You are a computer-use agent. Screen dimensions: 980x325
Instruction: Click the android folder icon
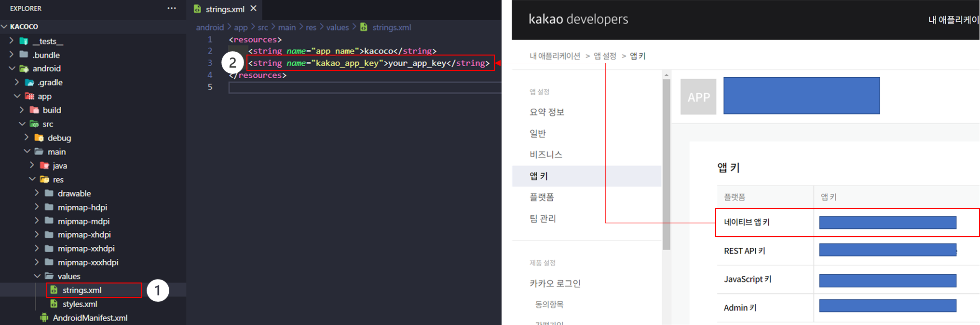click(x=24, y=69)
